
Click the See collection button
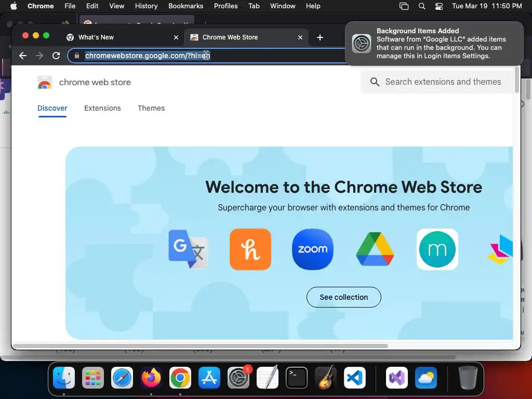click(x=344, y=297)
